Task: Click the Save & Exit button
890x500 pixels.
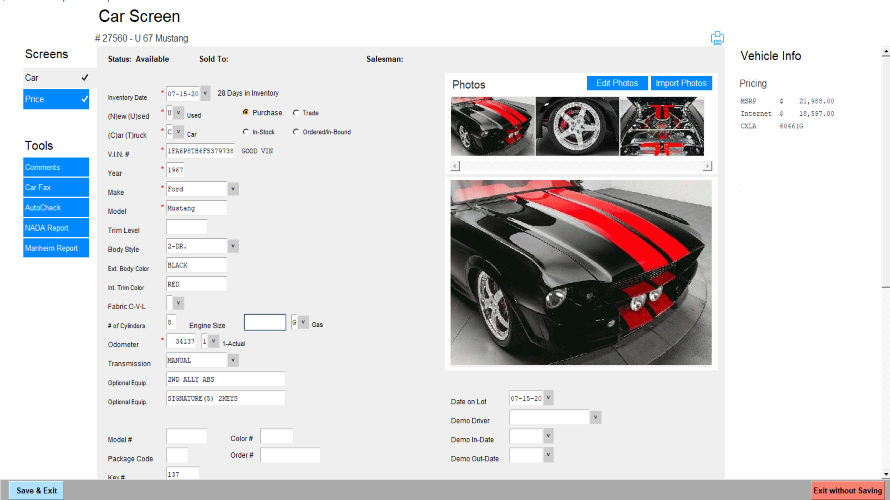Action: point(36,490)
